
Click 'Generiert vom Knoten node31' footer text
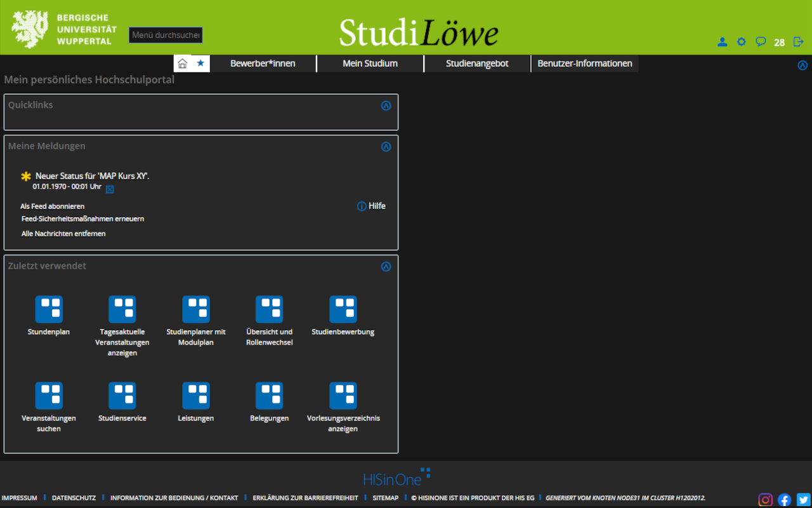(625, 498)
